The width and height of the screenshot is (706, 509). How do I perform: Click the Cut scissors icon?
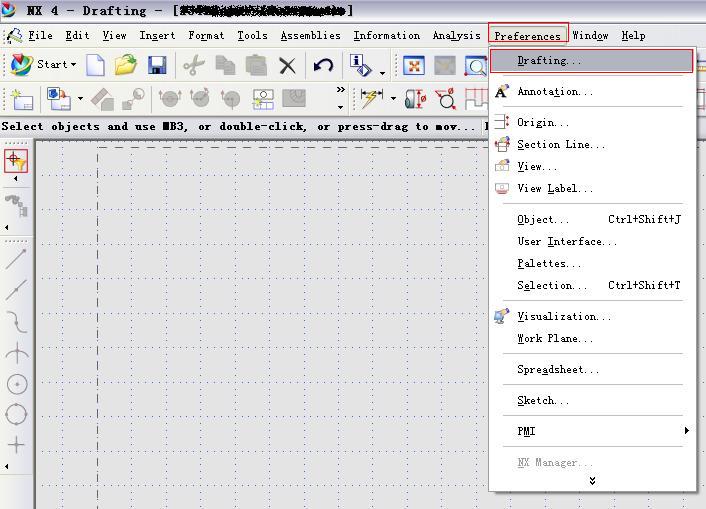(x=194, y=65)
